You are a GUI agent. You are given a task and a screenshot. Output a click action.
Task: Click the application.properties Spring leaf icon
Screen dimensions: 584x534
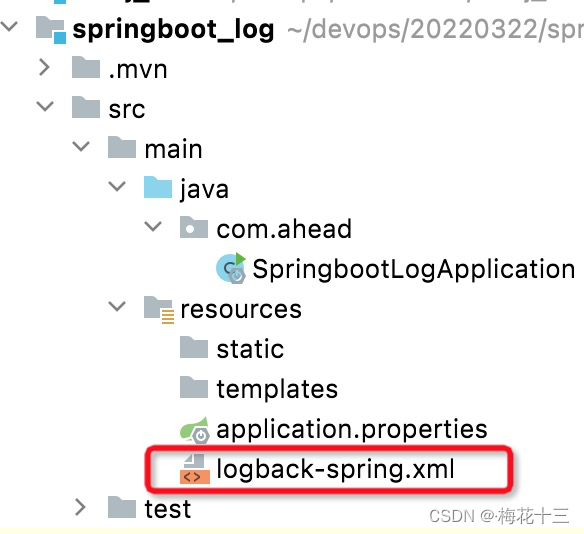[x=194, y=430]
